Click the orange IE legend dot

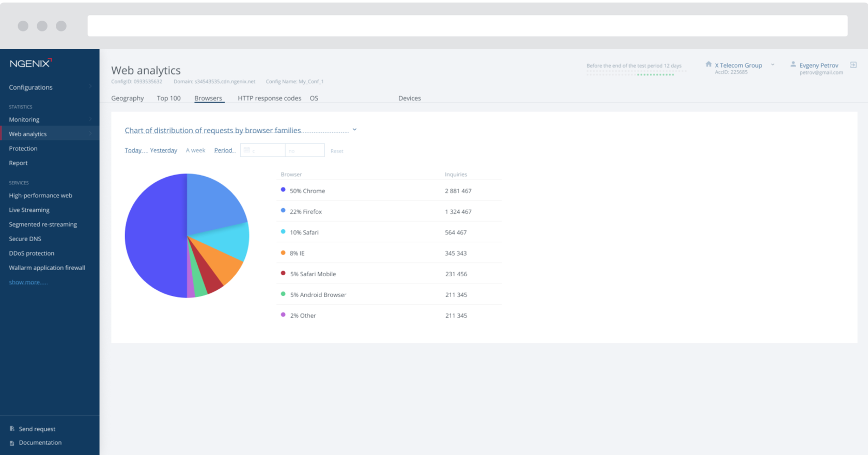point(283,253)
